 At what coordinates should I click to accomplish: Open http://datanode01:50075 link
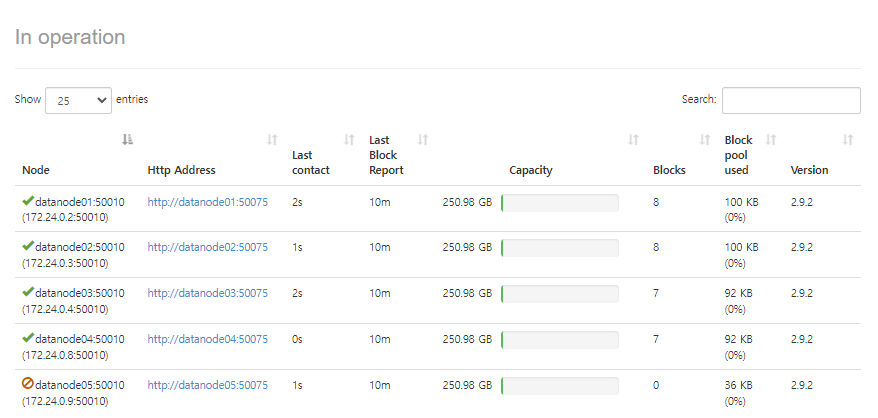tap(208, 202)
